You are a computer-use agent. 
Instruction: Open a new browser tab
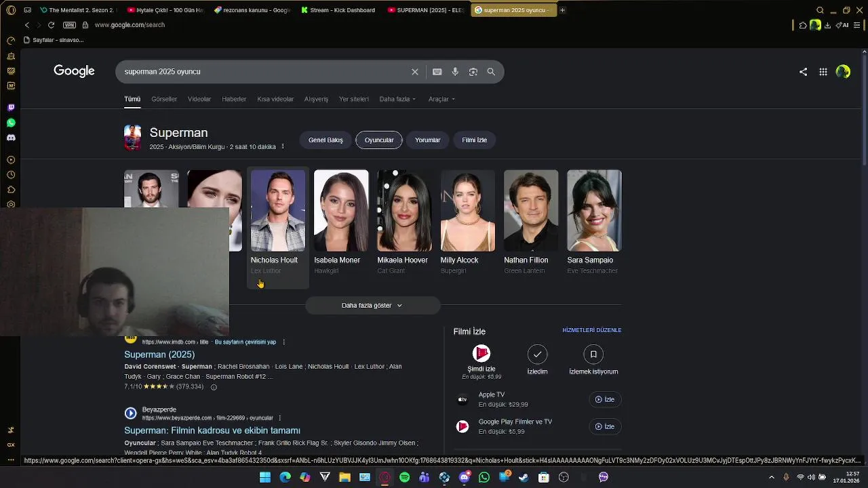point(562,10)
